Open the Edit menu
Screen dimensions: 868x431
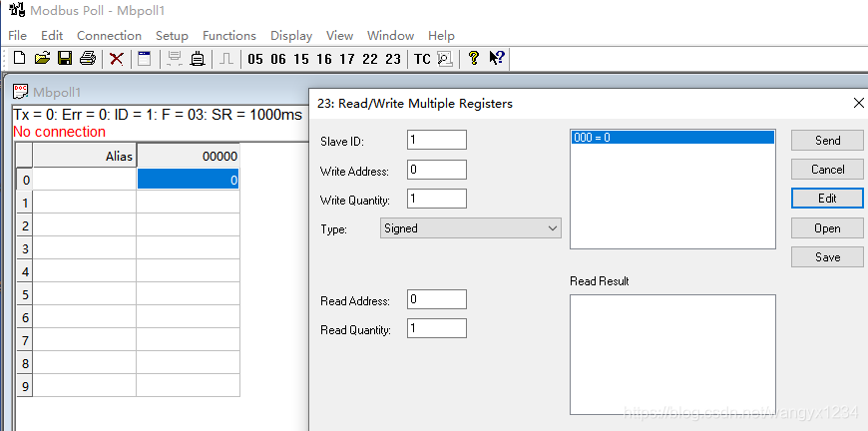coord(52,35)
